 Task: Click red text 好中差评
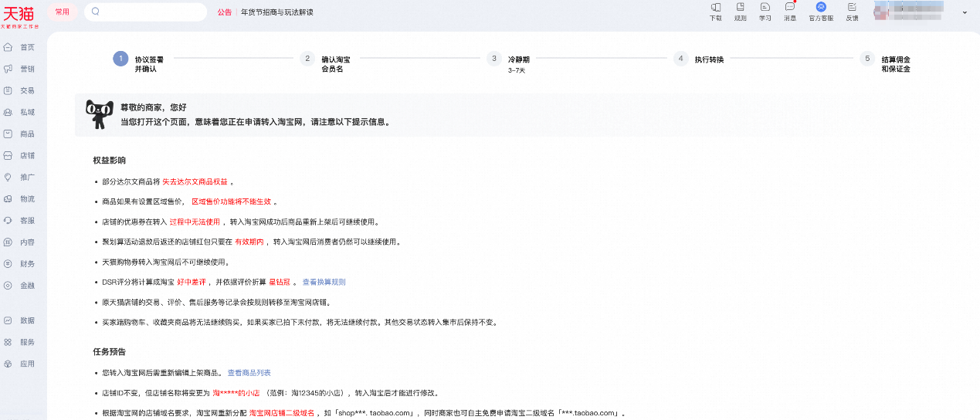(x=192, y=282)
